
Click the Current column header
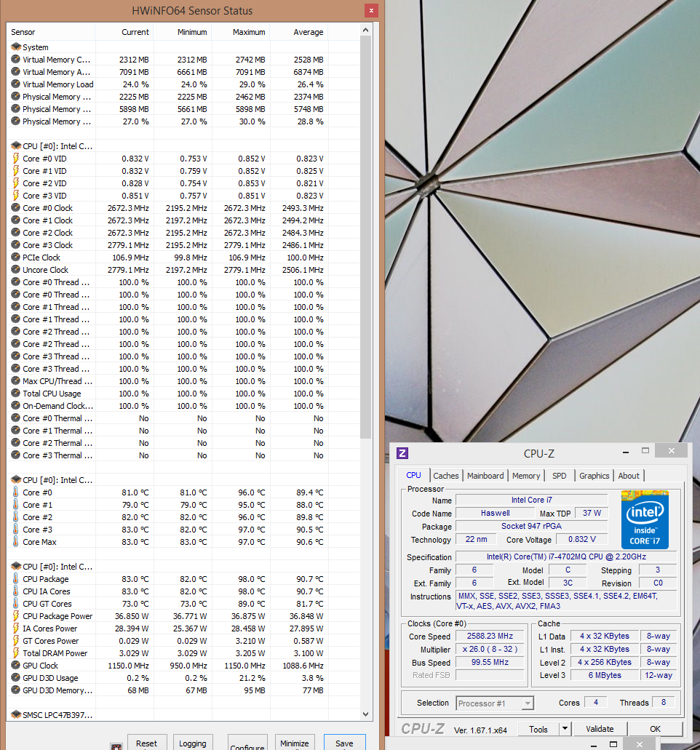click(124, 32)
